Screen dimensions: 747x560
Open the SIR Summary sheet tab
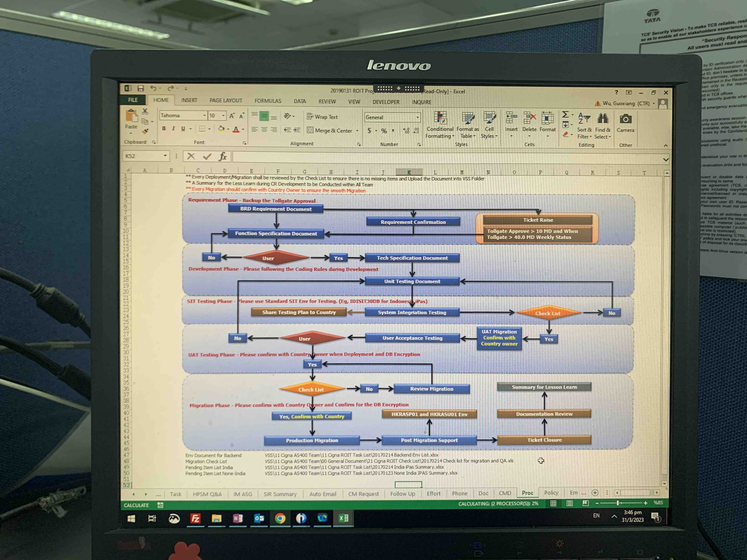tap(280, 494)
